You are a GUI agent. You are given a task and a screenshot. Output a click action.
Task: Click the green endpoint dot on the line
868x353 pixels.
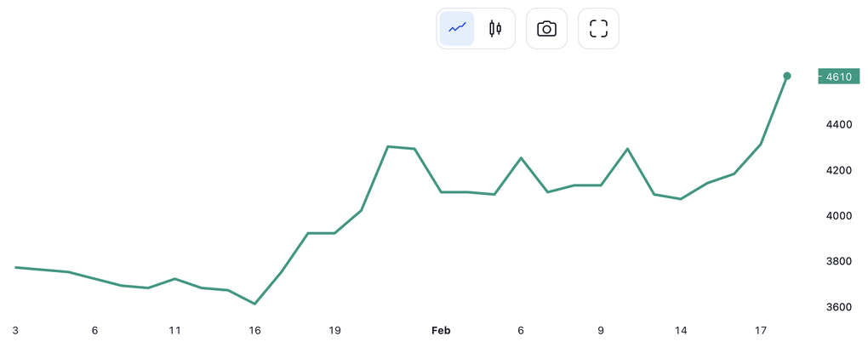click(787, 77)
